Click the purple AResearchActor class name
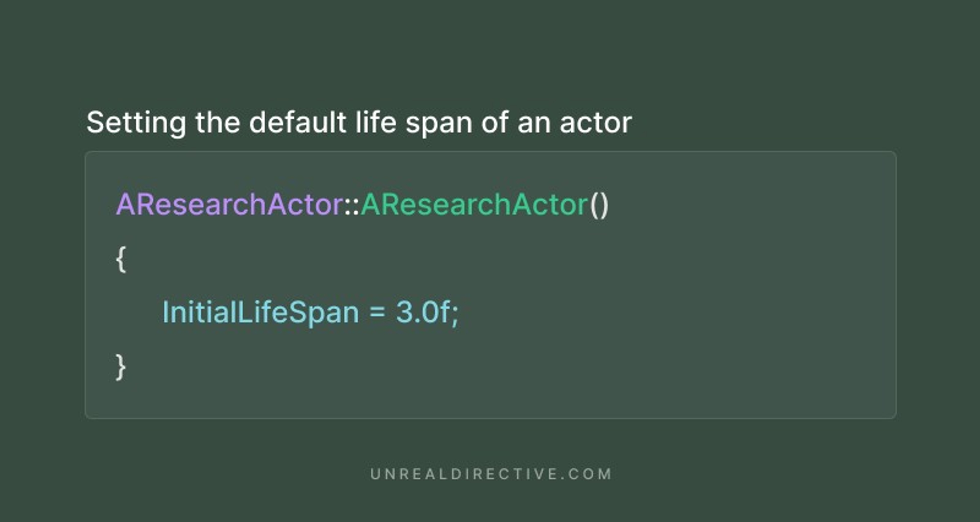 point(229,205)
